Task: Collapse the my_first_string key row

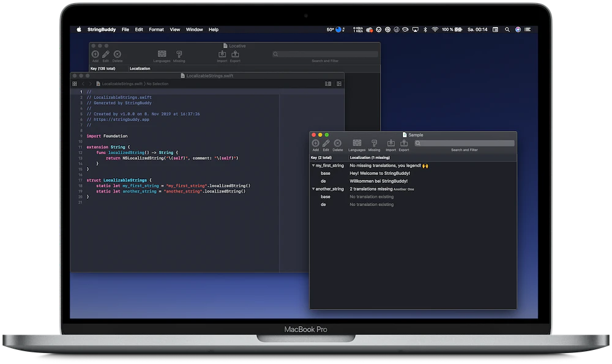Action: coord(313,166)
